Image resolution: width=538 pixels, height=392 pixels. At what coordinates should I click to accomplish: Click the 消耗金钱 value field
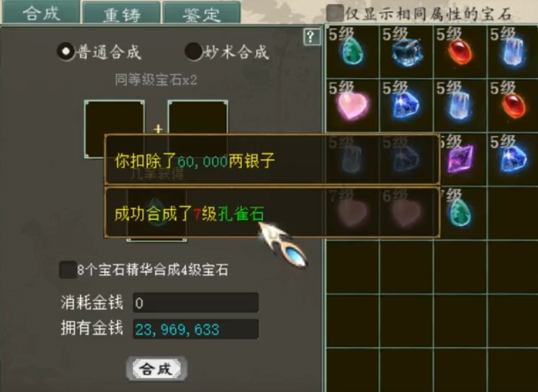pyautogui.click(x=195, y=303)
